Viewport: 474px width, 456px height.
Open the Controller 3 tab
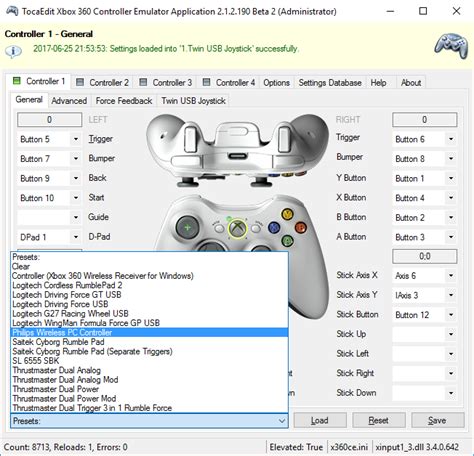click(165, 82)
